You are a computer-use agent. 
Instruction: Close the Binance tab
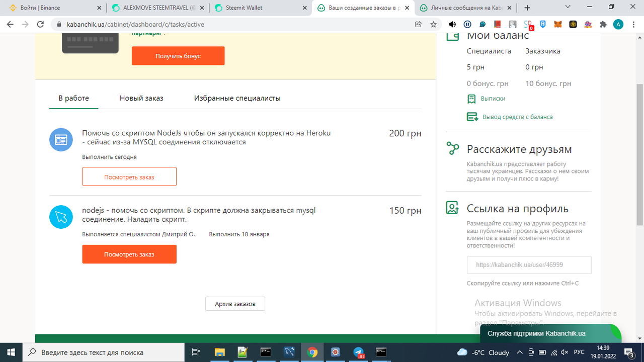coord(99,8)
